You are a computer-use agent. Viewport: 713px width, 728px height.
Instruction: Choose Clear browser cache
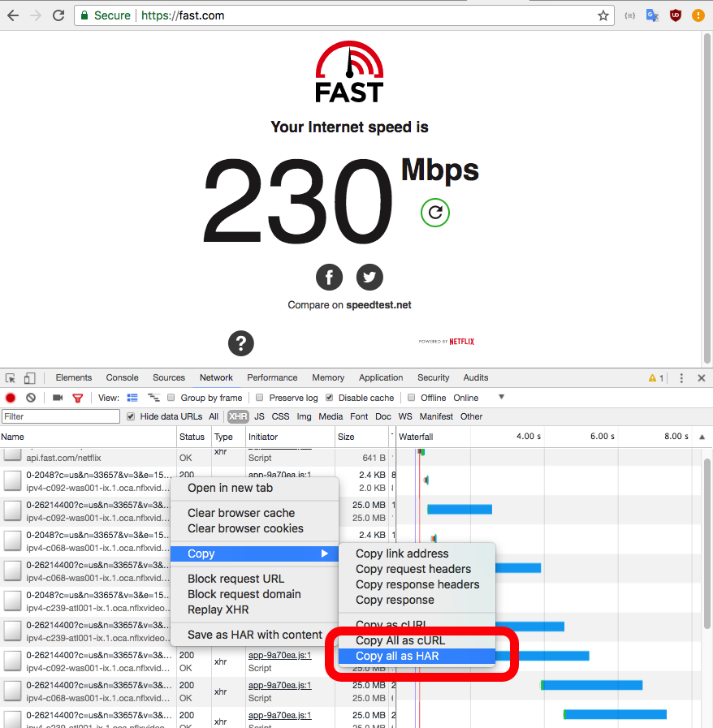click(254, 513)
